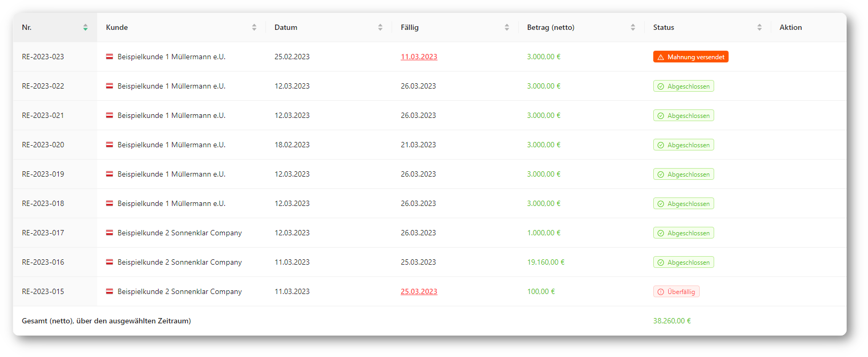Open customer of invoice RE-2023-017
868x357 pixels.
[179, 233]
